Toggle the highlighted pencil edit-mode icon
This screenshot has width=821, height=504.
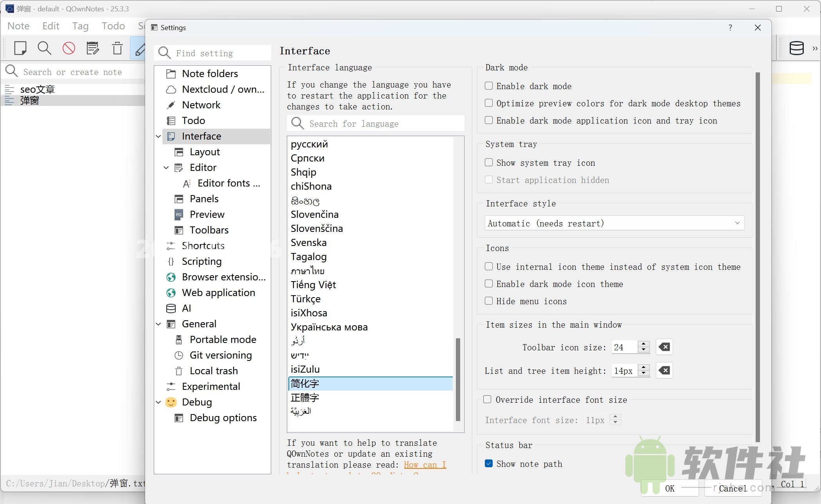pyautogui.click(x=140, y=48)
